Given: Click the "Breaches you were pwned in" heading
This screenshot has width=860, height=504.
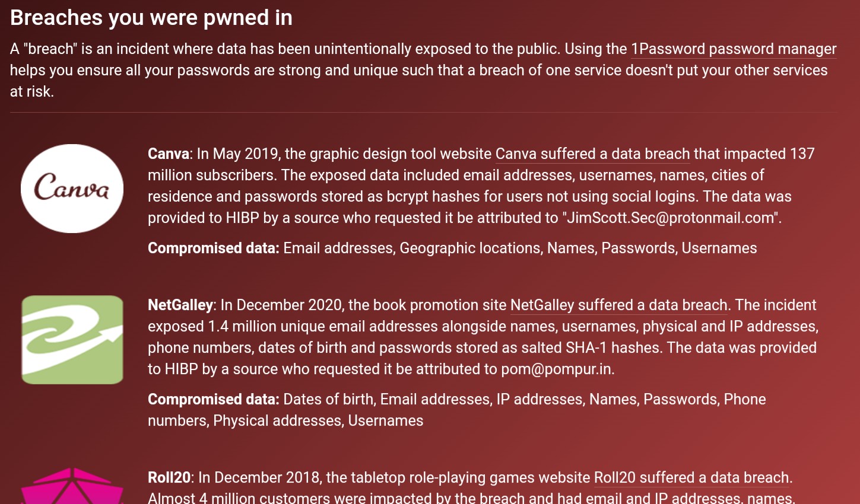Looking at the screenshot, I should 151,18.
